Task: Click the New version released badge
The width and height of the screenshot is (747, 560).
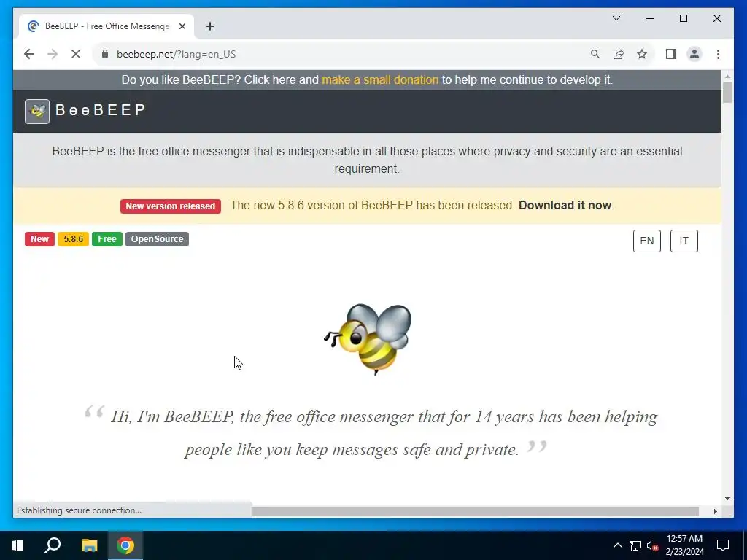Action: [171, 206]
